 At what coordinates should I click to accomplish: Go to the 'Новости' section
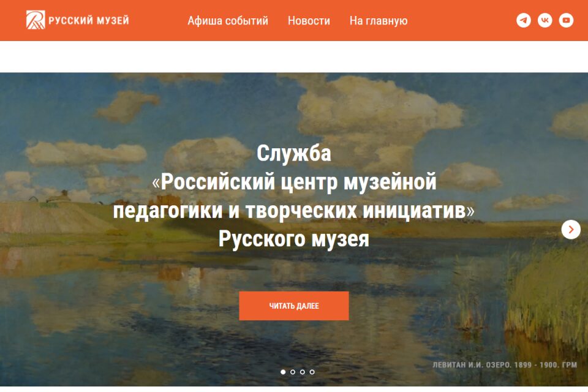click(309, 21)
